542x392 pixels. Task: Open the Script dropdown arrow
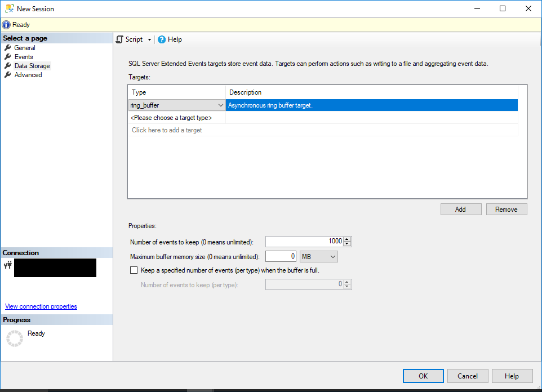click(x=149, y=39)
